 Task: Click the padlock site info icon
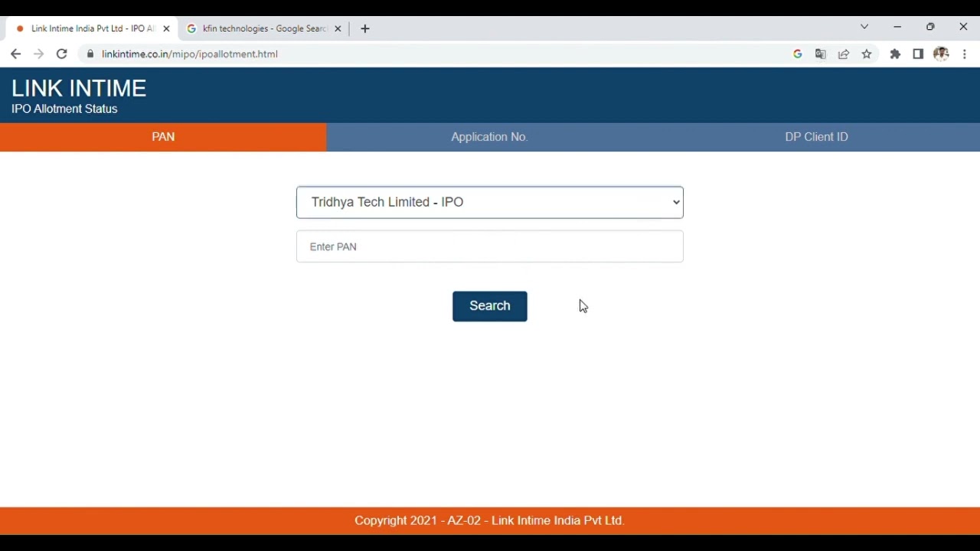pyautogui.click(x=90, y=54)
